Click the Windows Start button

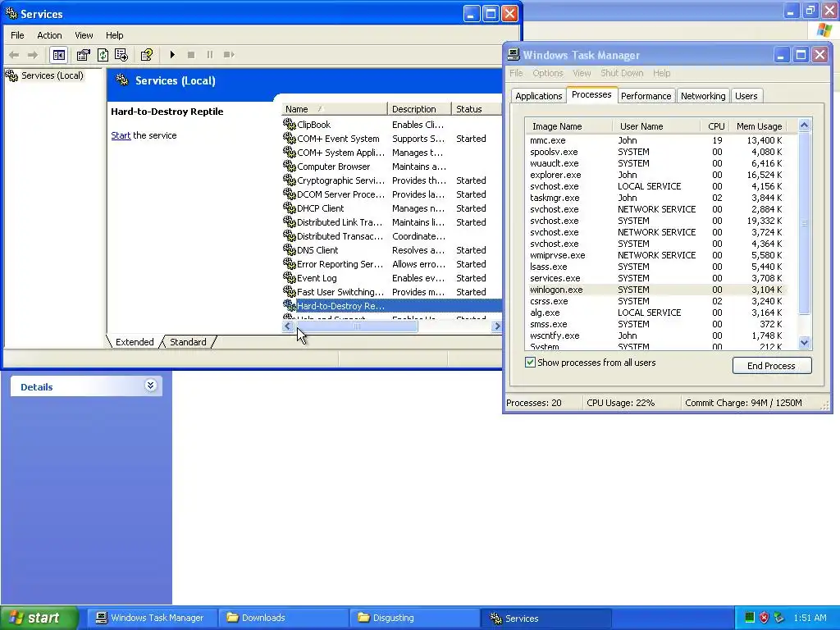pos(39,618)
